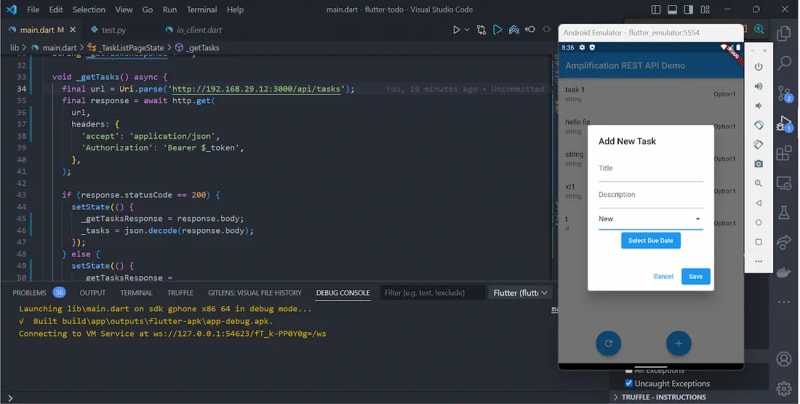800x404 pixels.
Task: Click the refresh floating button in app
Action: [608, 343]
